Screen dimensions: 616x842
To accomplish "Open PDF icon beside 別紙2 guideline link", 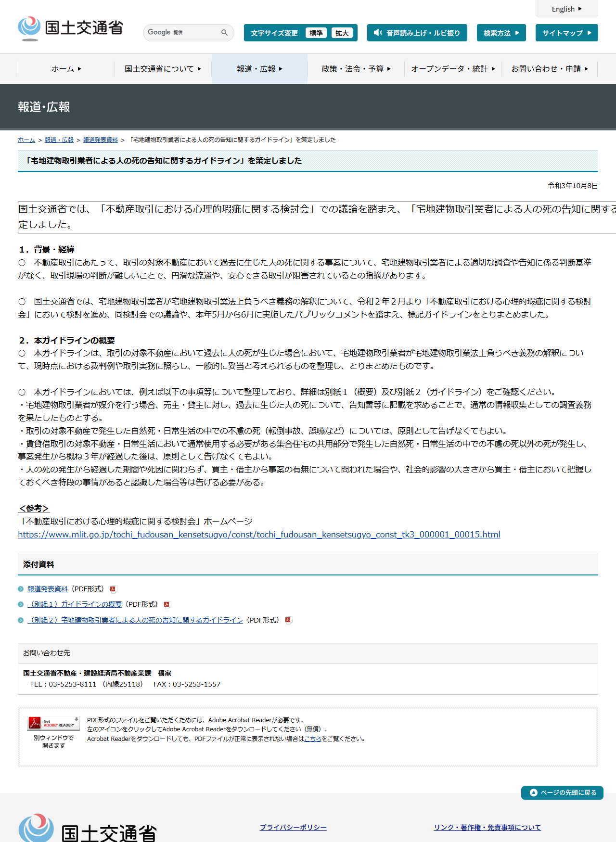I will pos(288,620).
